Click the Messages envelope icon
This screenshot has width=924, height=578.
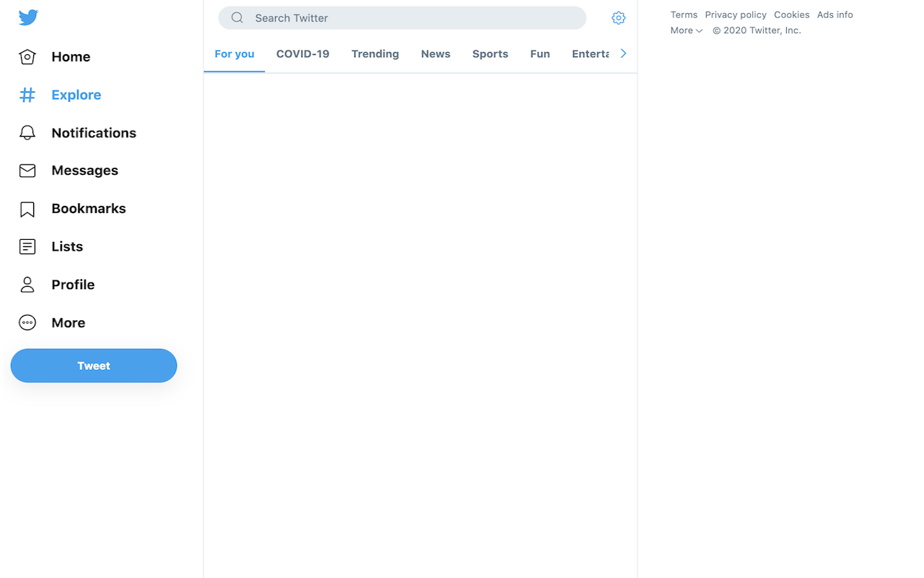[27, 171]
